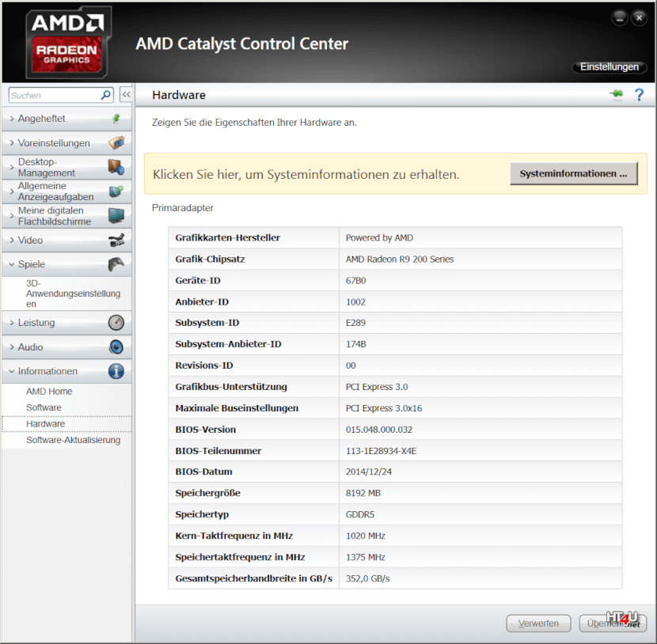Viewport: 657px width, 644px height.
Task: Click inside the Suchen search field
Action: (x=55, y=95)
